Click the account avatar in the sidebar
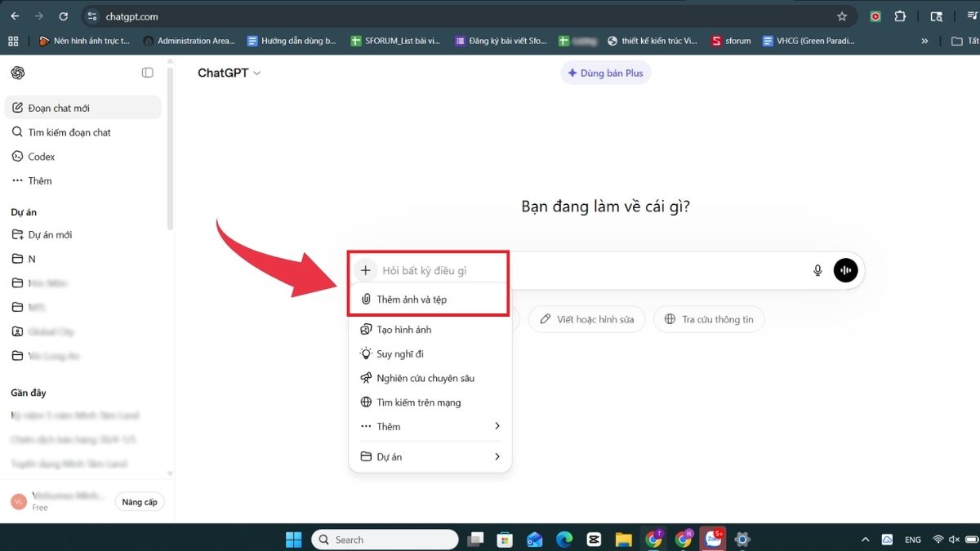 pyautogui.click(x=19, y=502)
